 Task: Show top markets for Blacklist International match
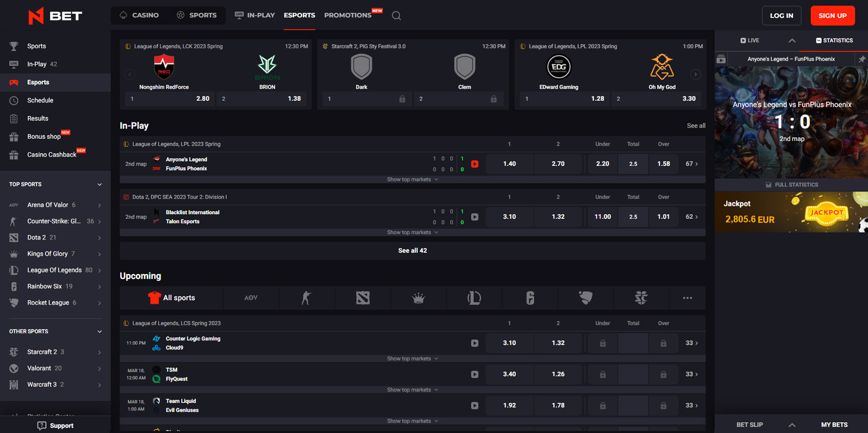(412, 232)
